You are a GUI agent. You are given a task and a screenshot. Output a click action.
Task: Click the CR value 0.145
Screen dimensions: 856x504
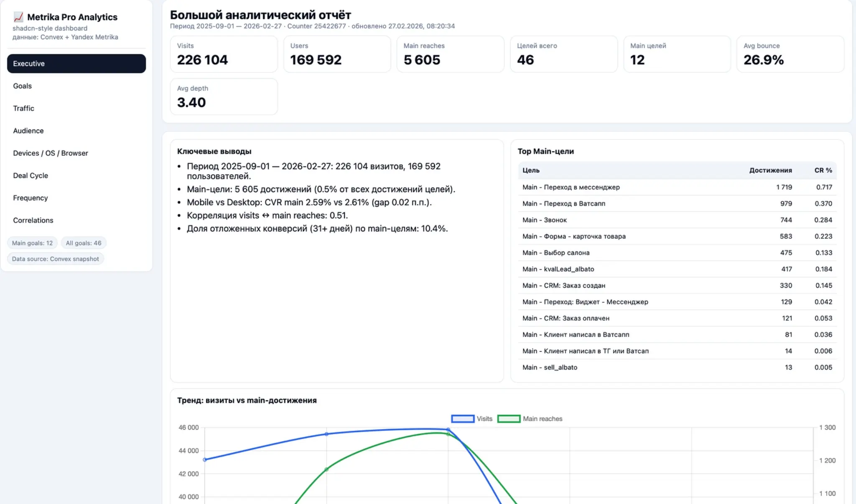824,286
